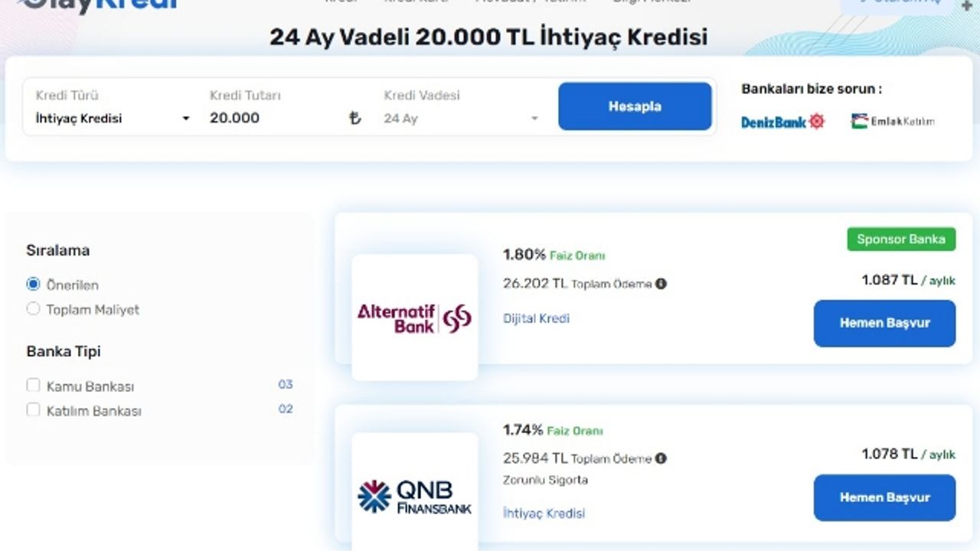Apply via Hemen Başvur for QNB Finansbank
980x551 pixels.
[x=884, y=497]
